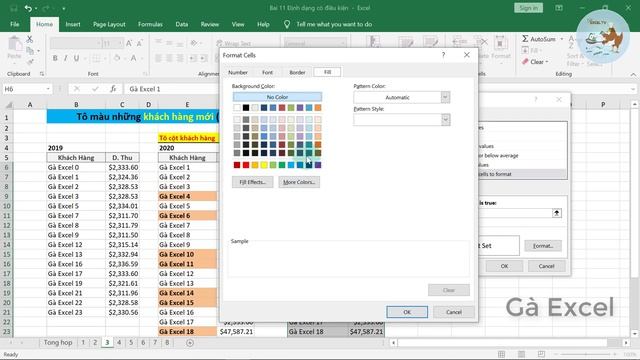Viewport: 640px width, 360px height.
Task: Switch to Normal view icon in status bar
Action: (501, 354)
